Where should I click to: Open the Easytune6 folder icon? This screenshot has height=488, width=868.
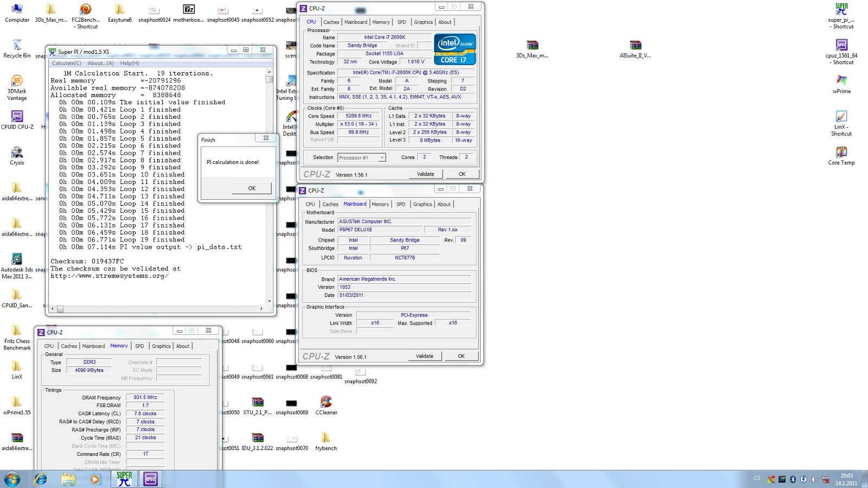(120, 13)
